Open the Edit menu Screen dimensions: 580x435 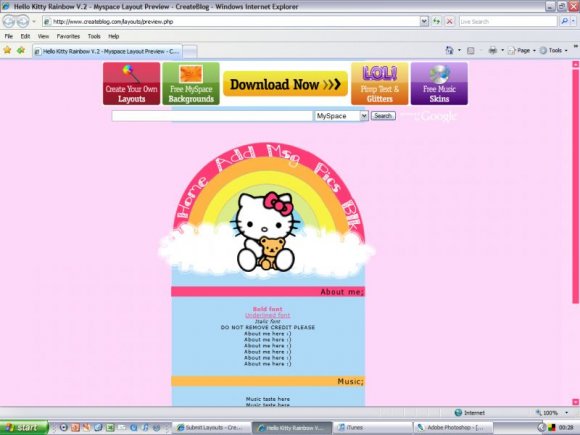point(25,36)
